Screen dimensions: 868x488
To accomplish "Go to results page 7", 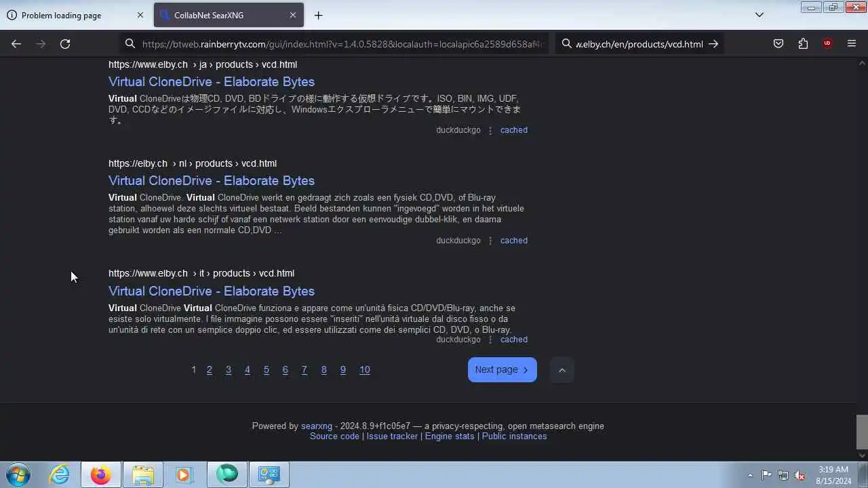I will (304, 369).
